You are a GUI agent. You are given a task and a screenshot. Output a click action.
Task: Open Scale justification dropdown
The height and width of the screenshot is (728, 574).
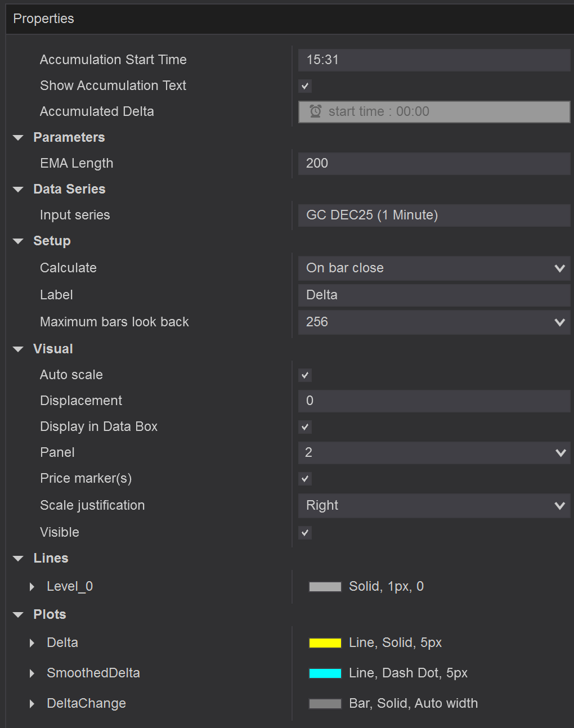(x=434, y=506)
